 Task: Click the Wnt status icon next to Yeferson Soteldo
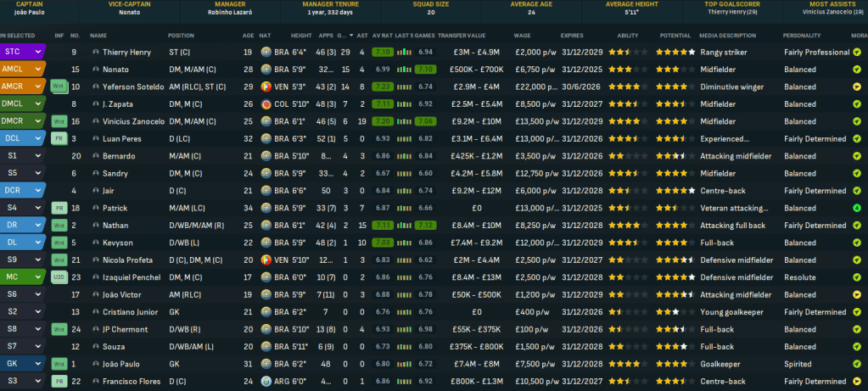tap(59, 87)
